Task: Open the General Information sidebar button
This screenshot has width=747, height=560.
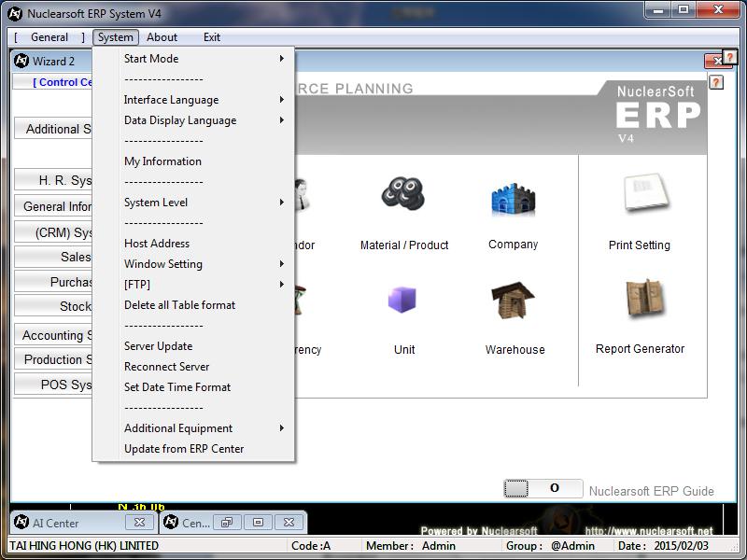Action: 53,206
